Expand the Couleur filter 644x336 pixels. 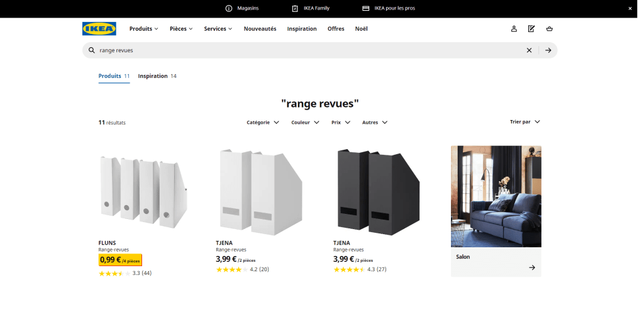305,123
